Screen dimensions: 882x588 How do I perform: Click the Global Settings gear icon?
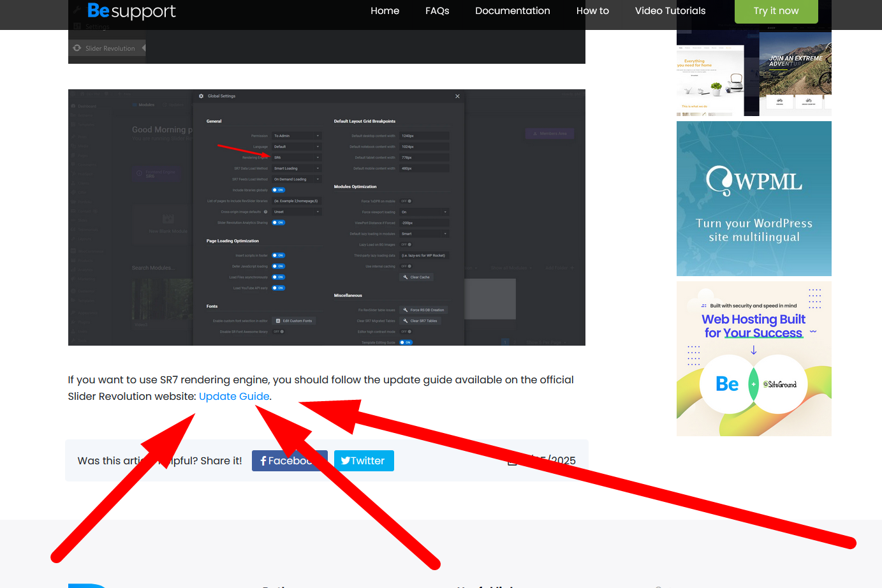pyautogui.click(x=202, y=96)
